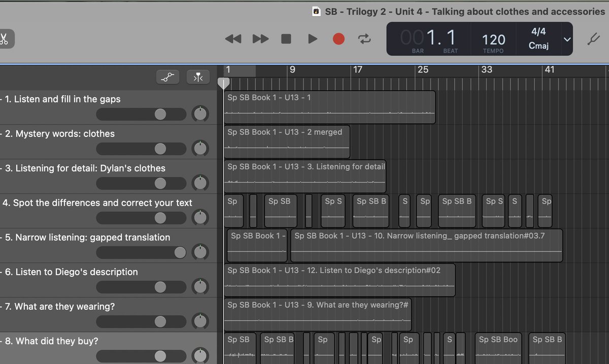Click the tempo value 120
The height and width of the screenshot is (364, 609).
493,40
